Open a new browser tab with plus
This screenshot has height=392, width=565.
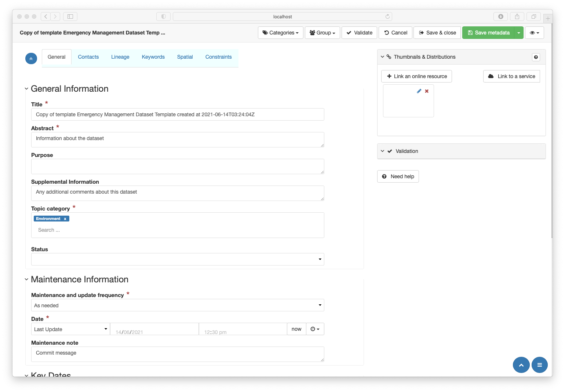pos(548,18)
